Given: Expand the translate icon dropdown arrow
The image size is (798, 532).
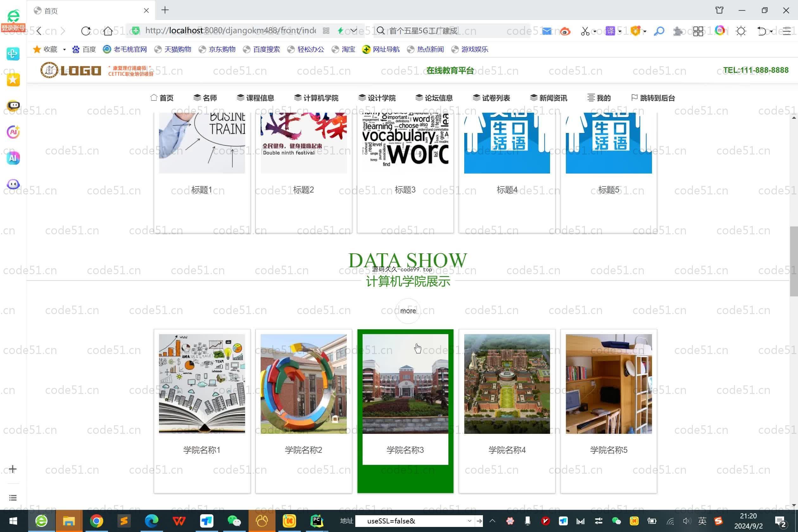Looking at the screenshot, I should [620, 32].
